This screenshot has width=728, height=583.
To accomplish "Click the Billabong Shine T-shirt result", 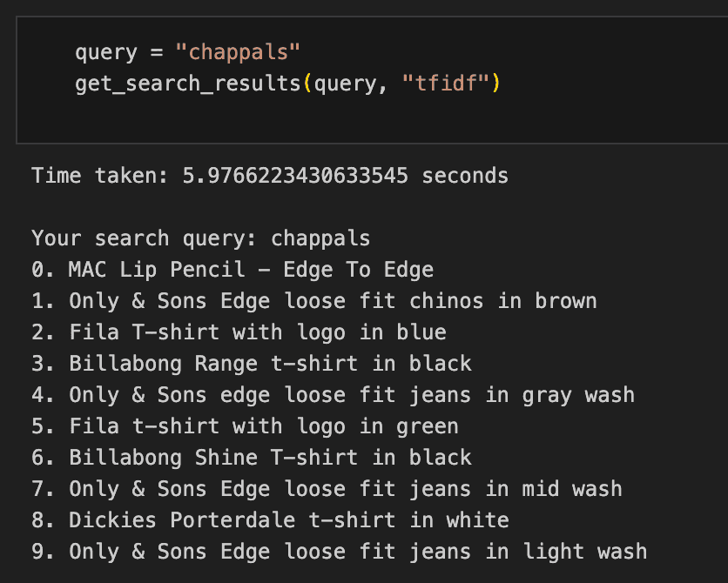I will point(251,458).
